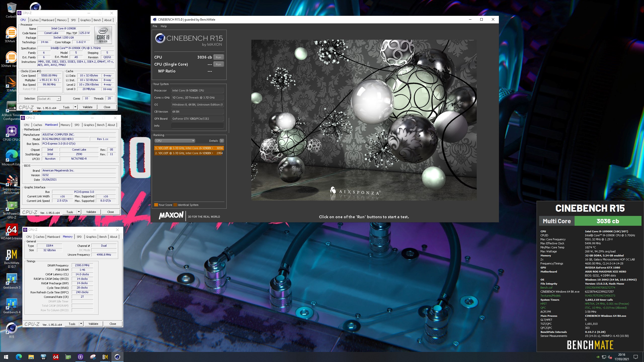The width and height of the screenshot is (644, 362).
Task: Click Validate in CPU-Z CPU window
Action: click(88, 107)
